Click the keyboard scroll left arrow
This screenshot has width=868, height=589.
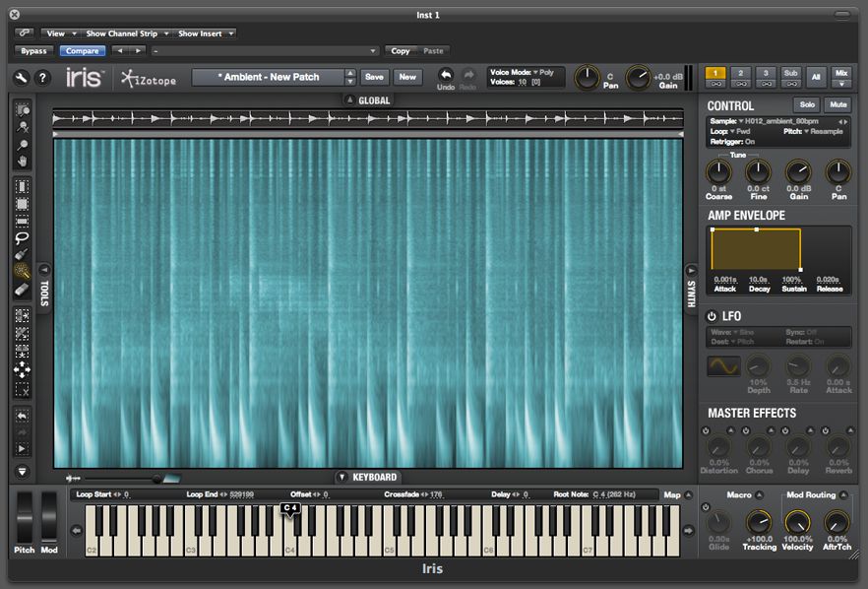pos(77,531)
